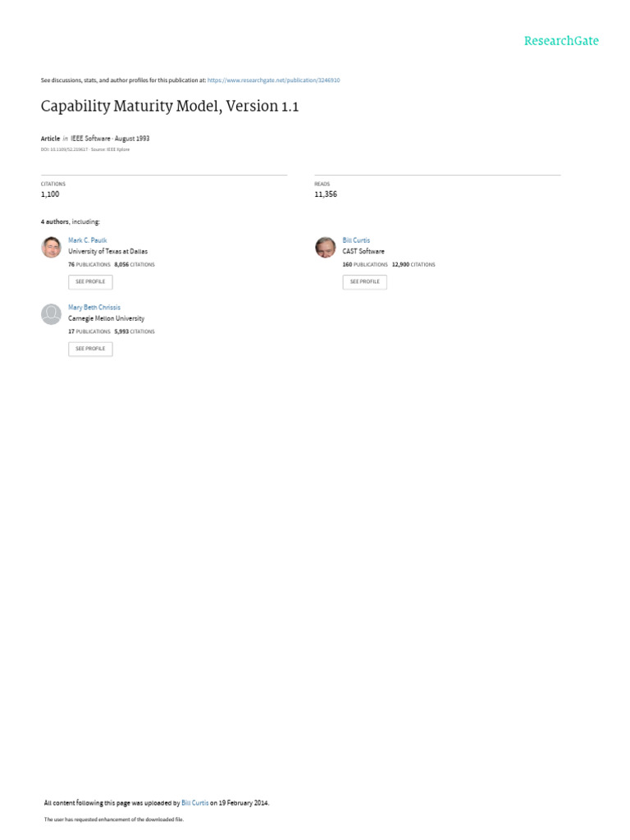Click See Profile button for Bill Curtis
Screen dimensions: 630x840
[x=365, y=282]
